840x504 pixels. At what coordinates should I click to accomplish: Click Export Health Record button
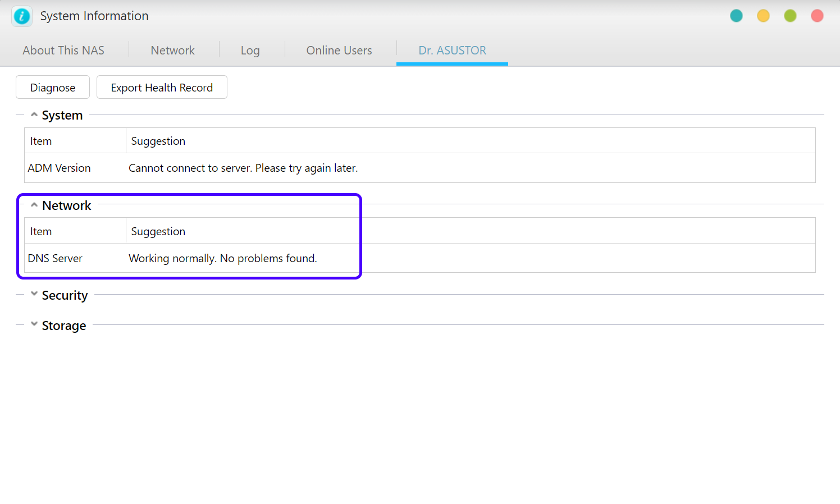coord(162,88)
